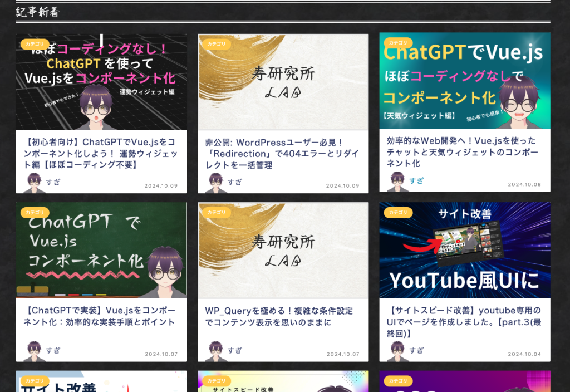Image resolution: width=570 pixels, height=392 pixels.
Task: Open 天気ウィジェット編 article thumbnail
Action: coord(465,81)
